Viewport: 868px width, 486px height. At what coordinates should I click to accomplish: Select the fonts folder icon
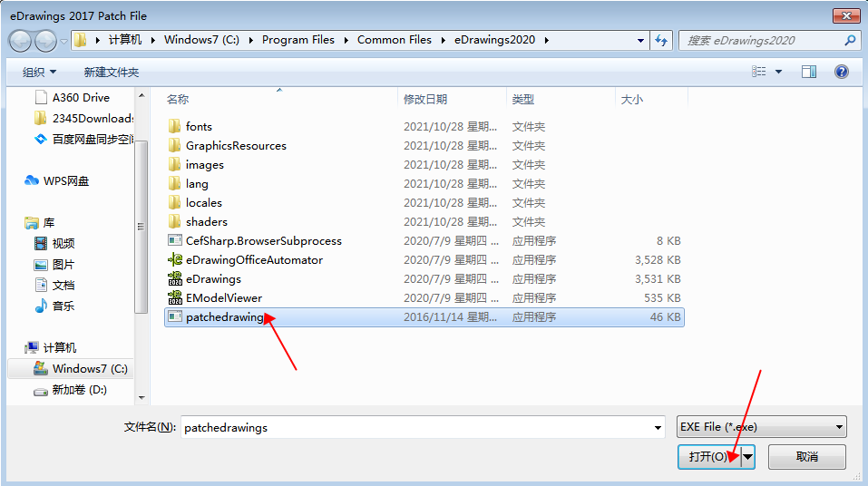point(174,126)
